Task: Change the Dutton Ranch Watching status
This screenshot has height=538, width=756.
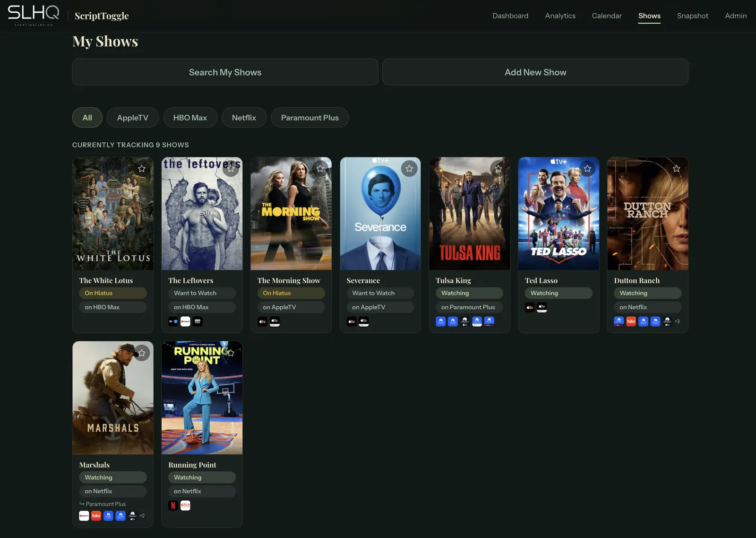Action: 648,293
